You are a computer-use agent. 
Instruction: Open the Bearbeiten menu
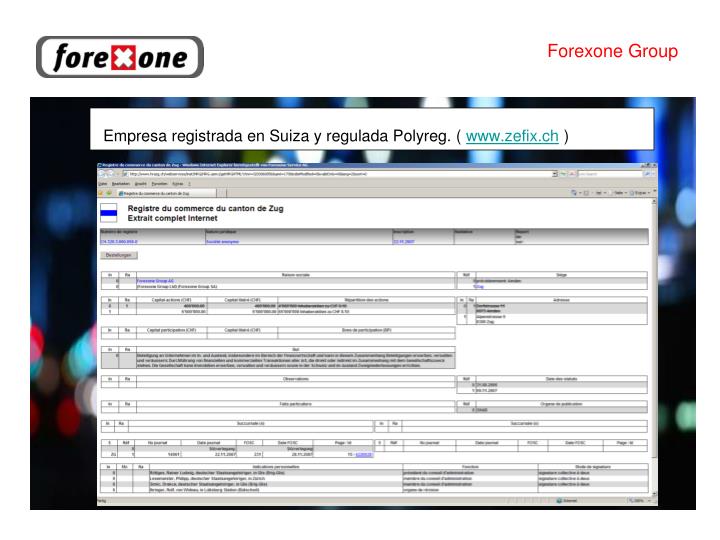click(x=121, y=184)
